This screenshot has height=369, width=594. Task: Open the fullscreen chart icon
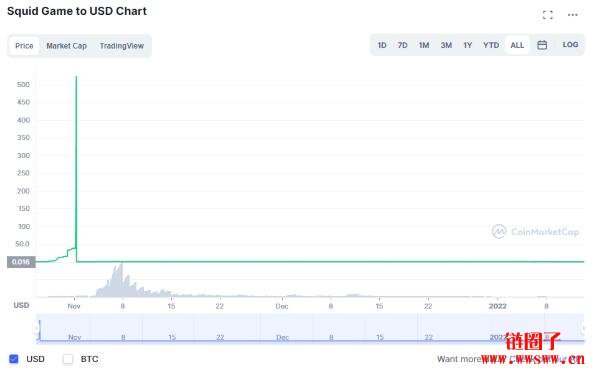point(547,15)
